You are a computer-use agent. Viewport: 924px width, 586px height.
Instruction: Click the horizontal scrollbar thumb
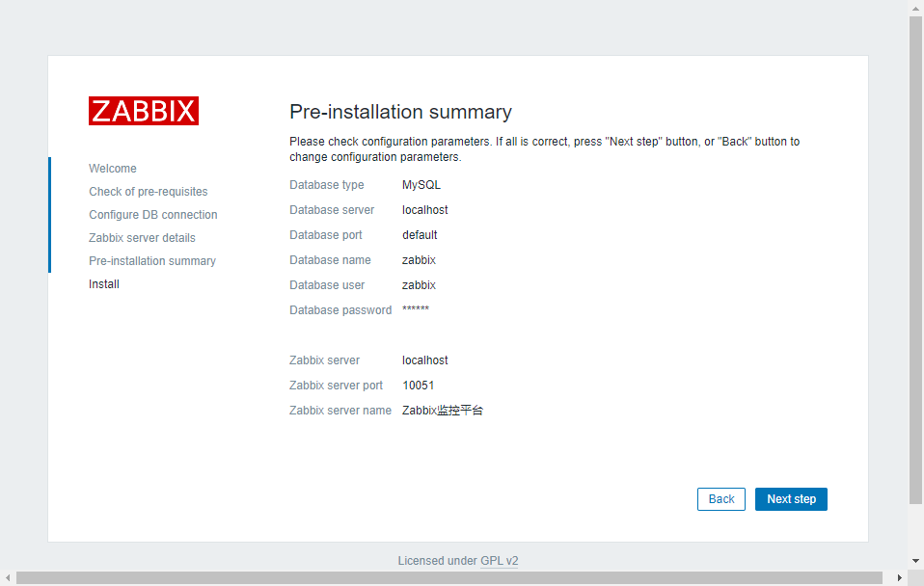pos(449,577)
